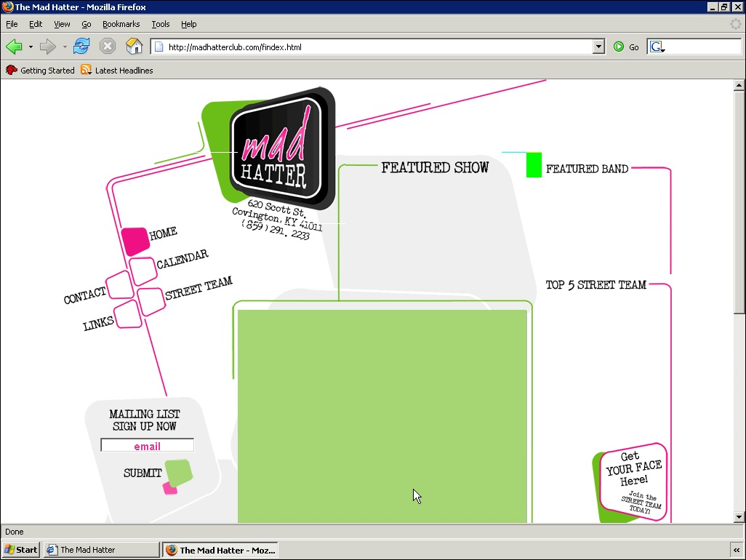
Task: Open the Tools menu
Action: (x=161, y=24)
